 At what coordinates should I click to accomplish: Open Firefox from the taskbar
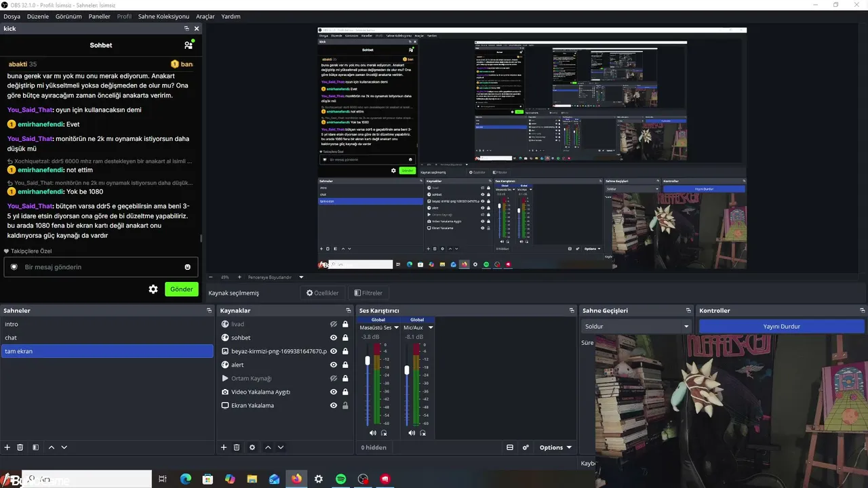(x=296, y=479)
